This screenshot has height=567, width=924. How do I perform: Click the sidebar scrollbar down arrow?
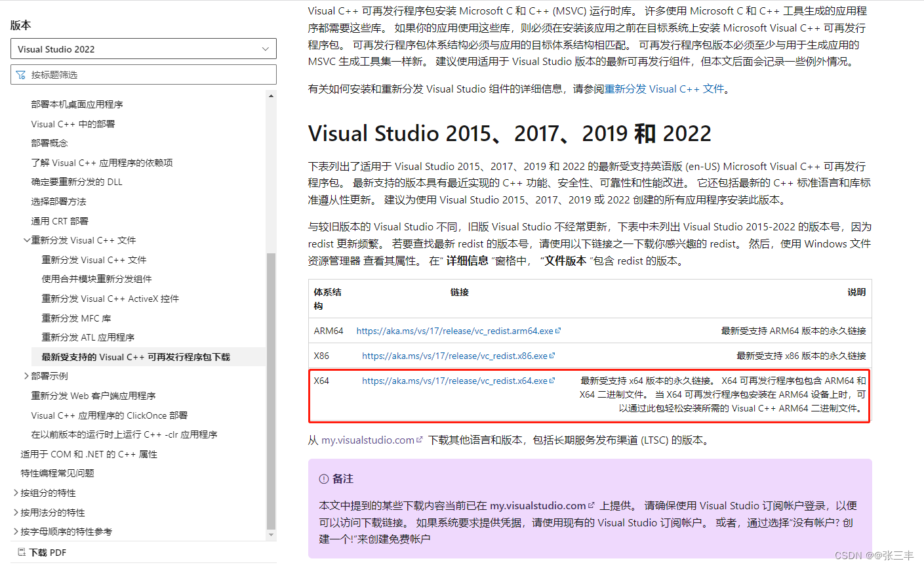[x=271, y=535]
